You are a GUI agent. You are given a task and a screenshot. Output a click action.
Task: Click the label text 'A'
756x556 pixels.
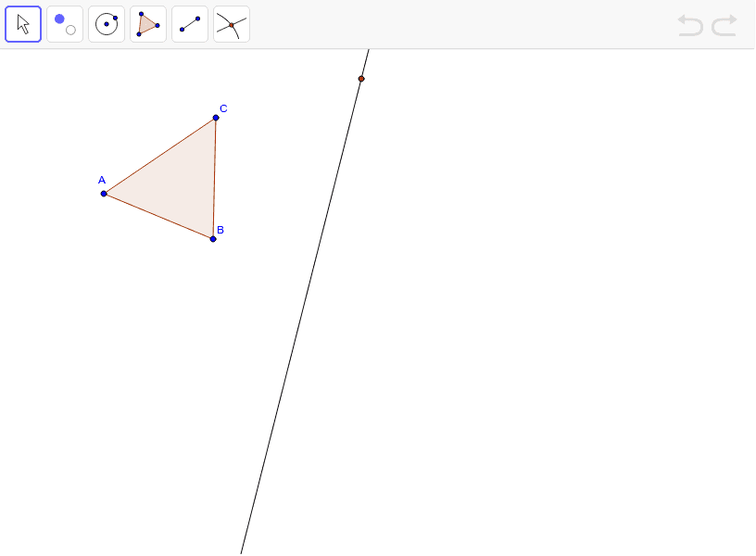coord(102,181)
